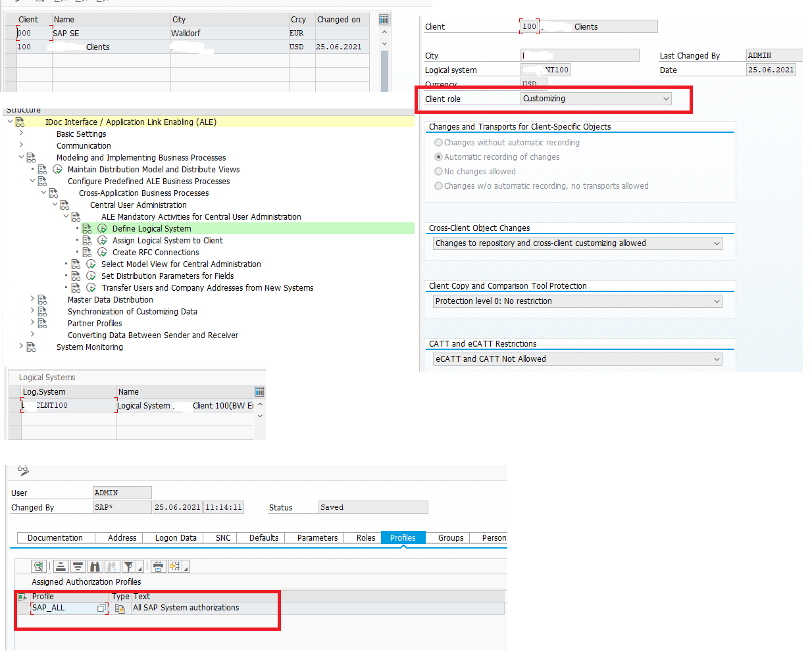Click the SAP_ALL profile value help icon
The width and height of the screenshot is (812, 665).
(x=101, y=608)
